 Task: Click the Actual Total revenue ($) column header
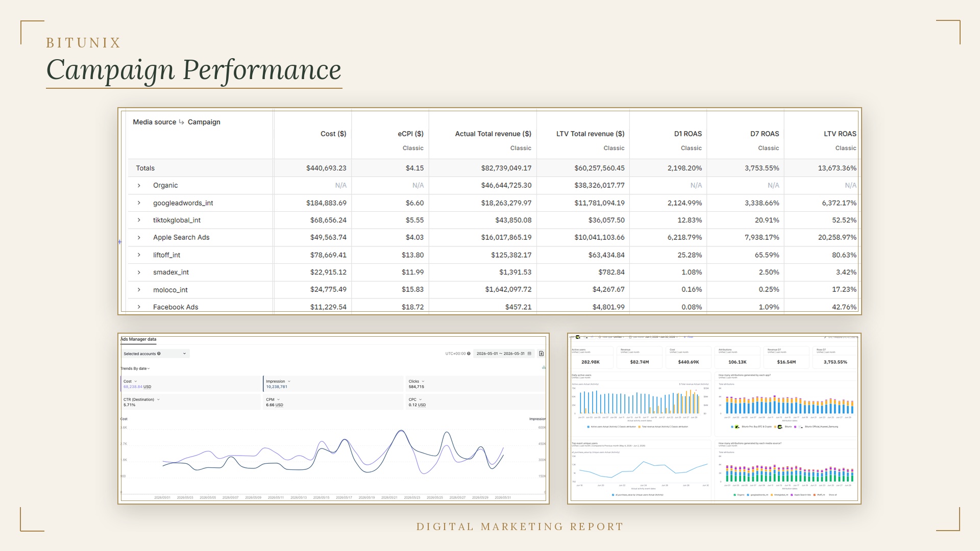(493, 134)
